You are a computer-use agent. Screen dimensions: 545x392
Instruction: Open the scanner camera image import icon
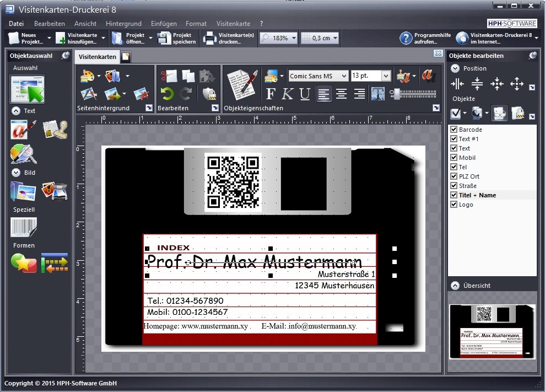[x=55, y=191]
